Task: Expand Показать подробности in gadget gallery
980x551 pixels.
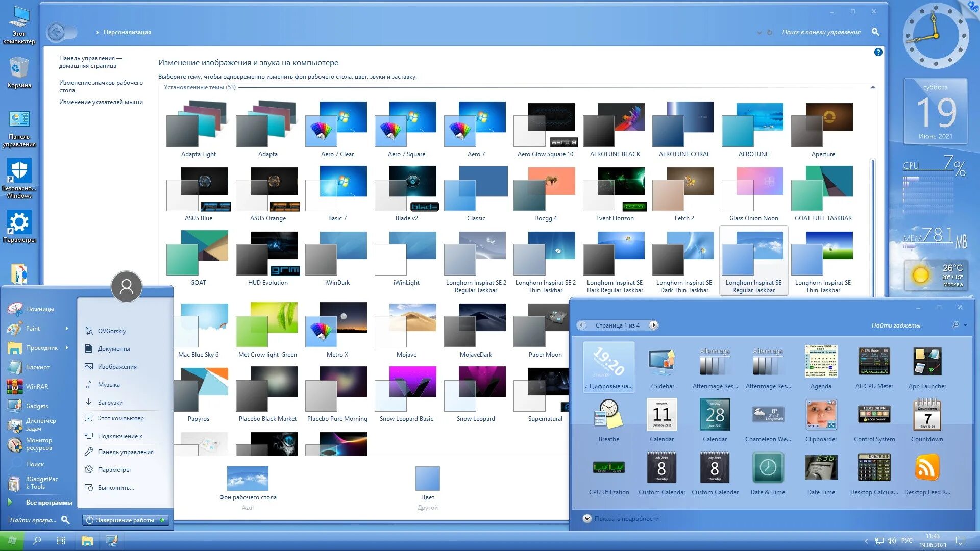Action: pos(587,519)
